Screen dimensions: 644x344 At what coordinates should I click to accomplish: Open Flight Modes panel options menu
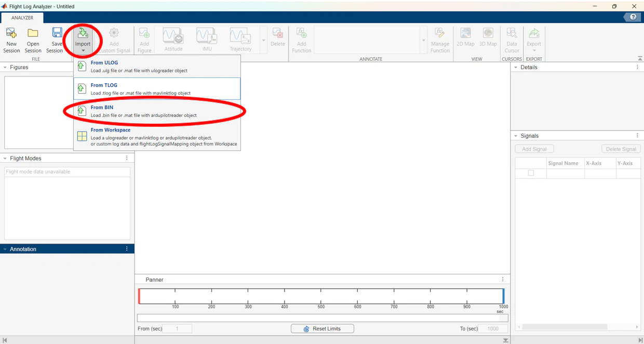click(127, 158)
